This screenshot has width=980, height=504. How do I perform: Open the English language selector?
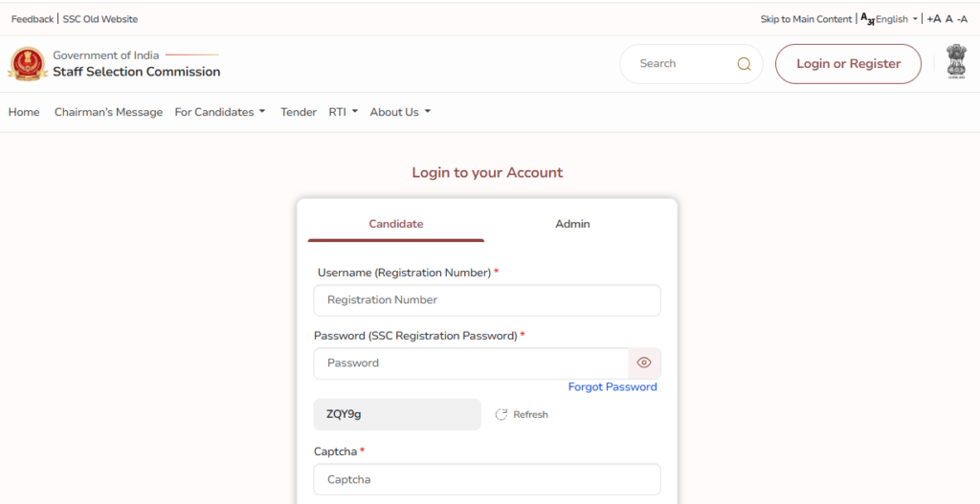(x=896, y=19)
